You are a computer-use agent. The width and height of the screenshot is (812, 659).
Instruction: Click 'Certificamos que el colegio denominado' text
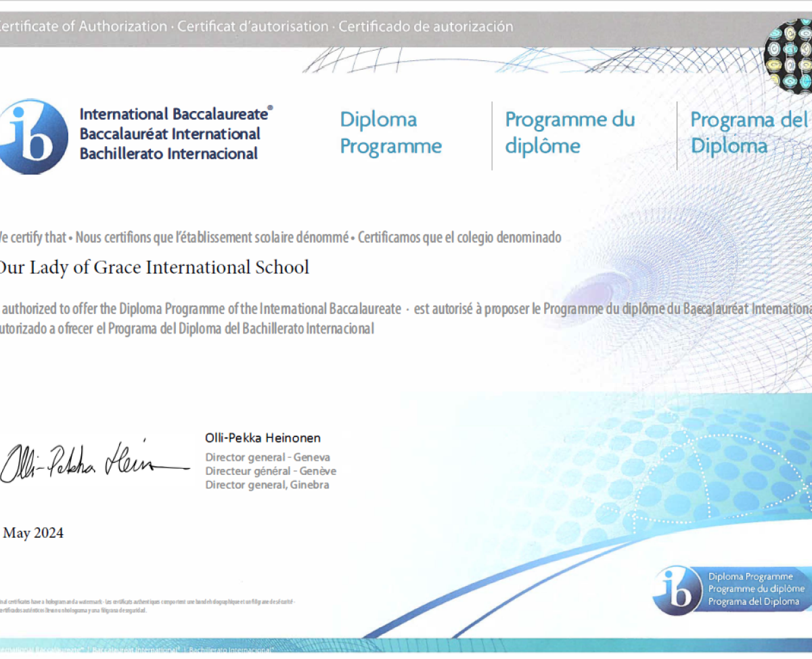(459, 238)
